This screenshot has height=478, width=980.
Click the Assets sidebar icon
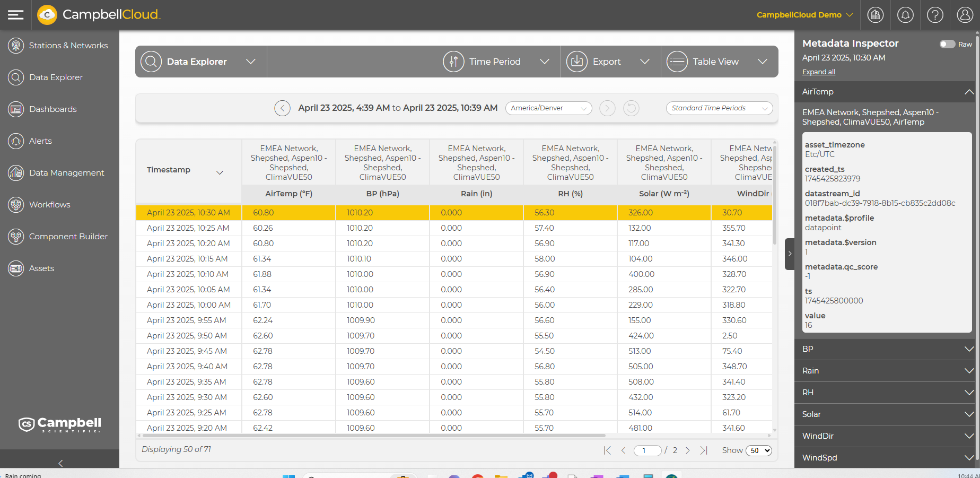16,268
